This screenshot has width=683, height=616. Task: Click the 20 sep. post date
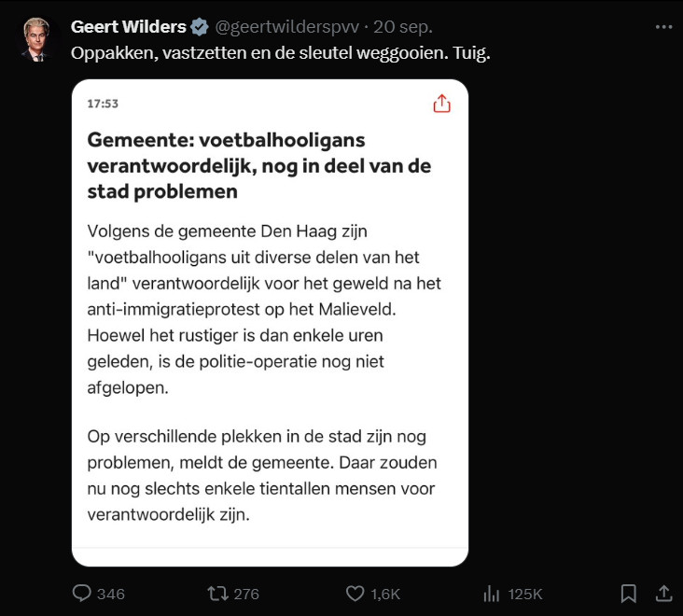pos(407,26)
